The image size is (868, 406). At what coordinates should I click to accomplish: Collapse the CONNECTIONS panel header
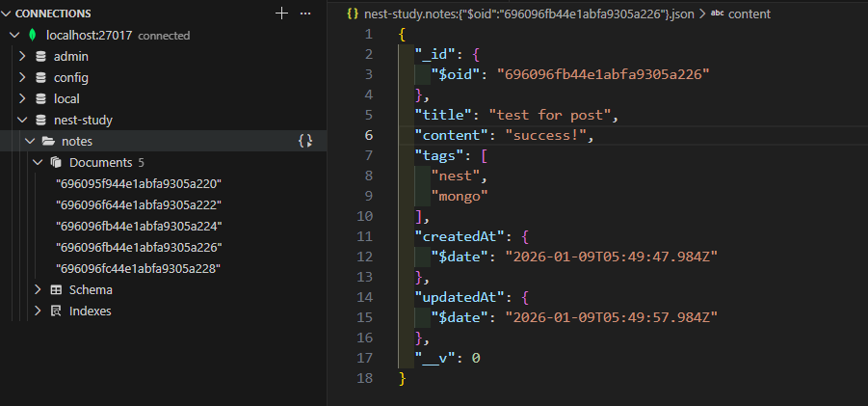tap(8, 14)
